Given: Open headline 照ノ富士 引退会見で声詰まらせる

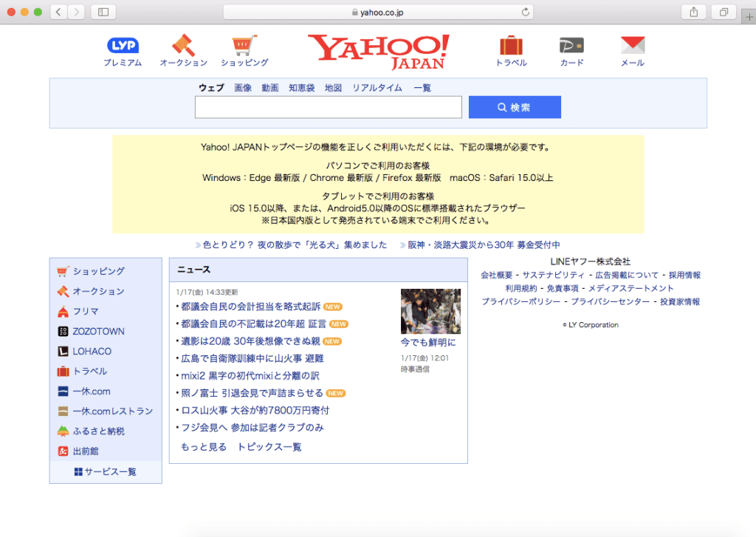Looking at the screenshot, I should 252,393.
